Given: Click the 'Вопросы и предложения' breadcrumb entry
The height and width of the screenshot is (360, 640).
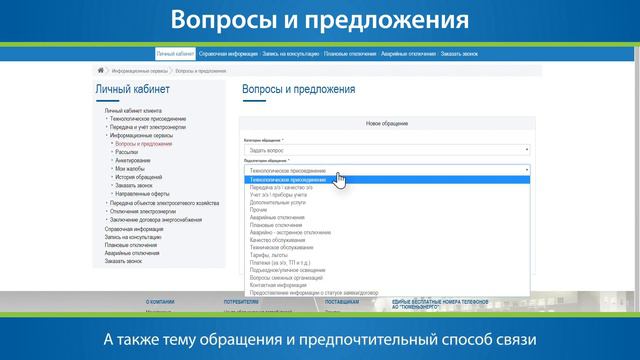Looking at the screenshot, I should [x=200, y=71].
